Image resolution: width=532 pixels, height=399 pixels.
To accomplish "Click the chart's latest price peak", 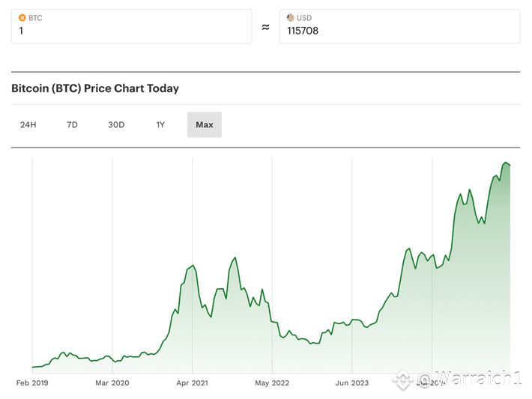I will tap(506, 163).
